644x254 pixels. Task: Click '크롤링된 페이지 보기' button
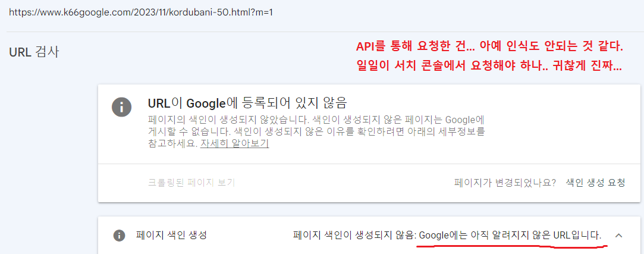pyautogui.click(x=191, y=183)
